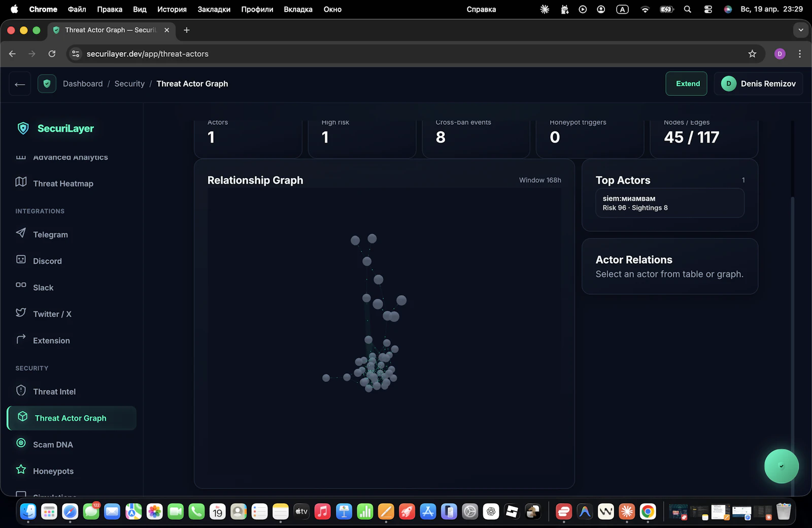
Task: Open the Telegram integration
Action: [x=50, y=234]
